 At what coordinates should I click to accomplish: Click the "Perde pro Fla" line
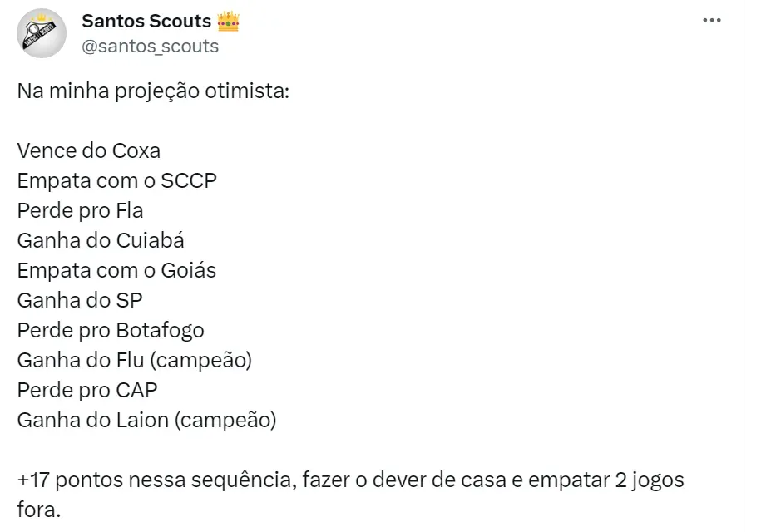pyautogui.click(x=80, y=210)
